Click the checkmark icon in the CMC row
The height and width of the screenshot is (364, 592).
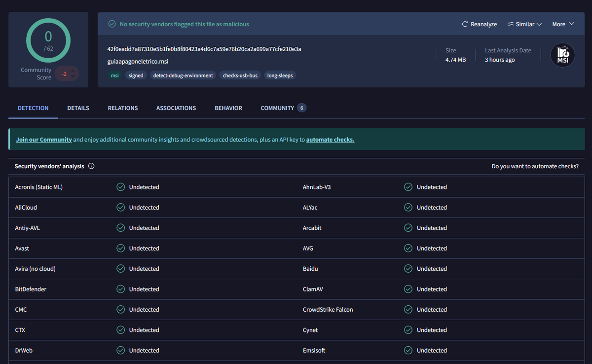click(x=120, y=310)
